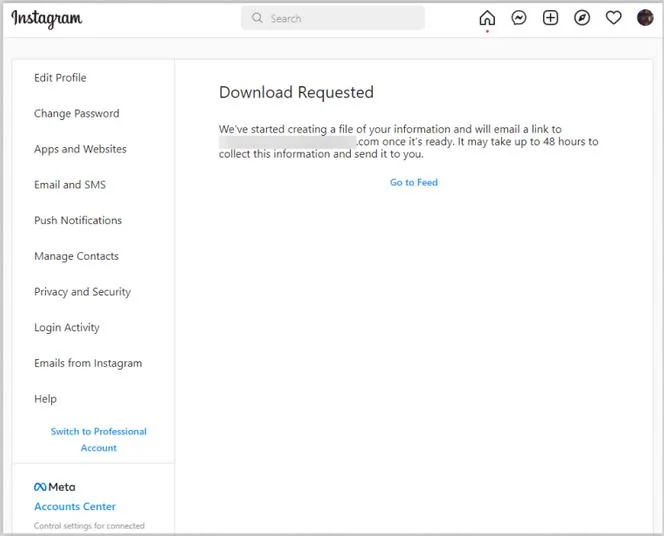Click the Download Requested heading

click(296, 92)
